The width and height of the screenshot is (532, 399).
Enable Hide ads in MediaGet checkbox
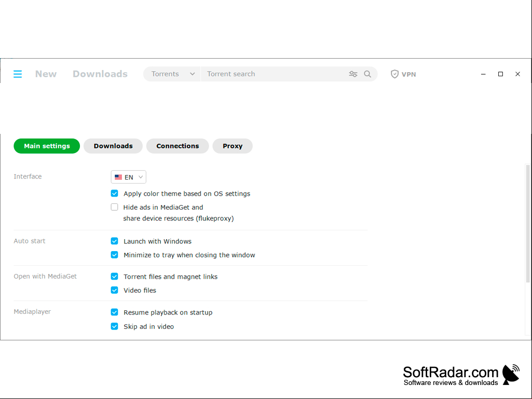[x=114, y=207]
